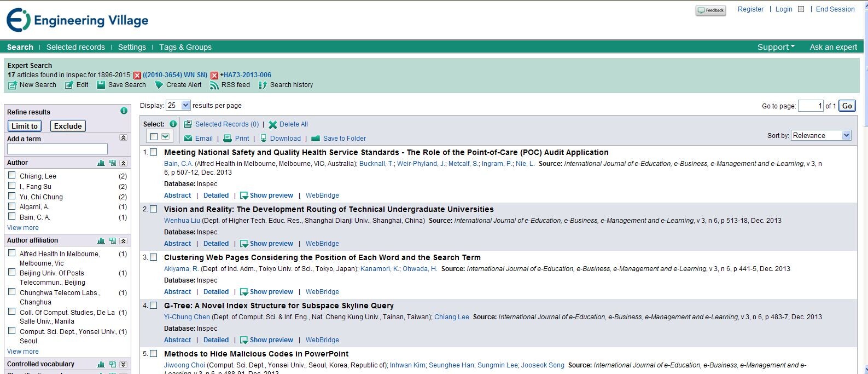Click the Engineering Village logo
The height and width of the screenshot is (374, 868).
pos(77,20)
